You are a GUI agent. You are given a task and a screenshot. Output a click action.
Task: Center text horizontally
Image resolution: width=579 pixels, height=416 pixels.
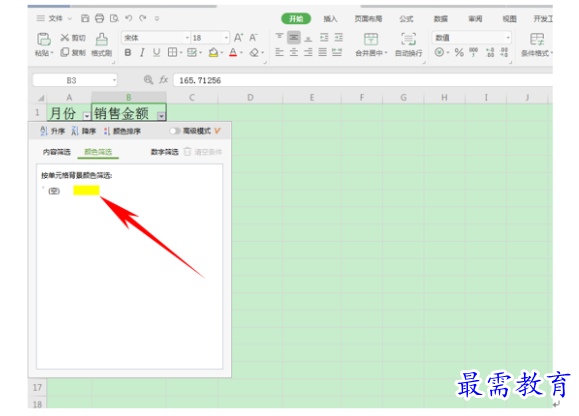tap(294, 52)
